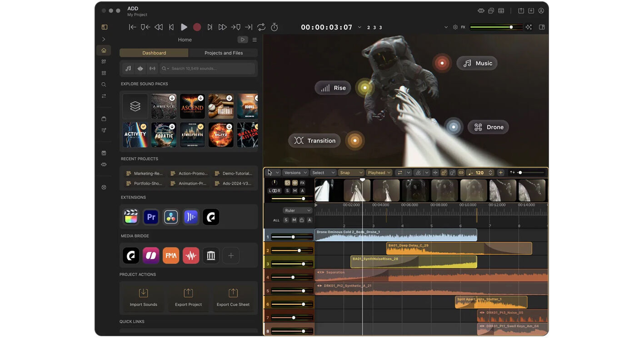Screen dimensions: 644x338
Task: Click the music note filter icon
Action: tap(128, 69)
